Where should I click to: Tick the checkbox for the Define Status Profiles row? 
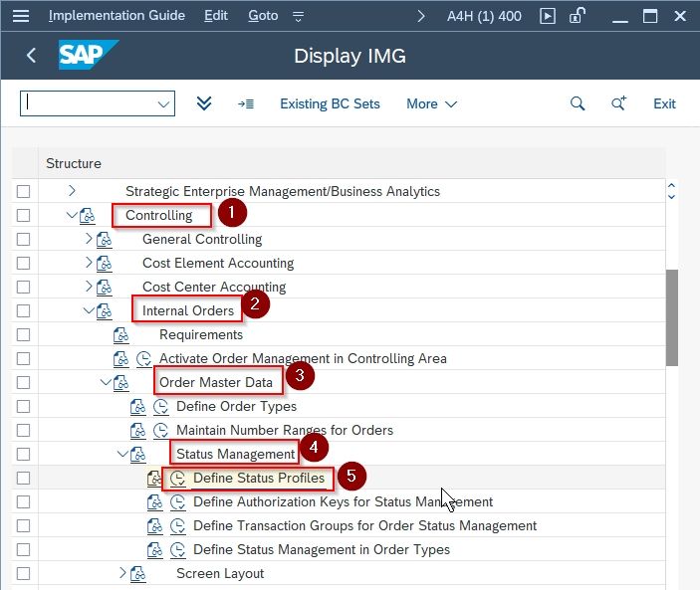(x=23, y=478)
